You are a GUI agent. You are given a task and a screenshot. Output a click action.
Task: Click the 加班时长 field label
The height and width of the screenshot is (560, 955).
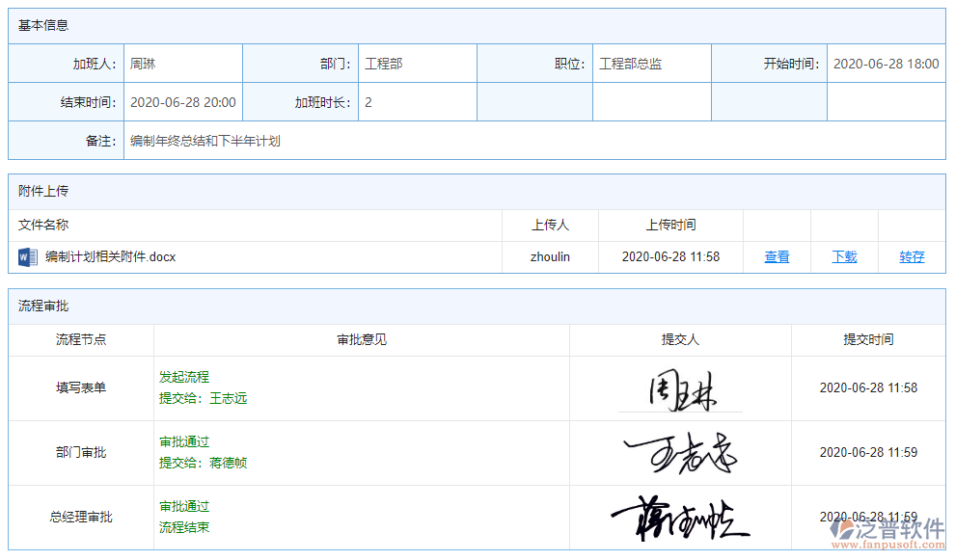click(323, 102)
